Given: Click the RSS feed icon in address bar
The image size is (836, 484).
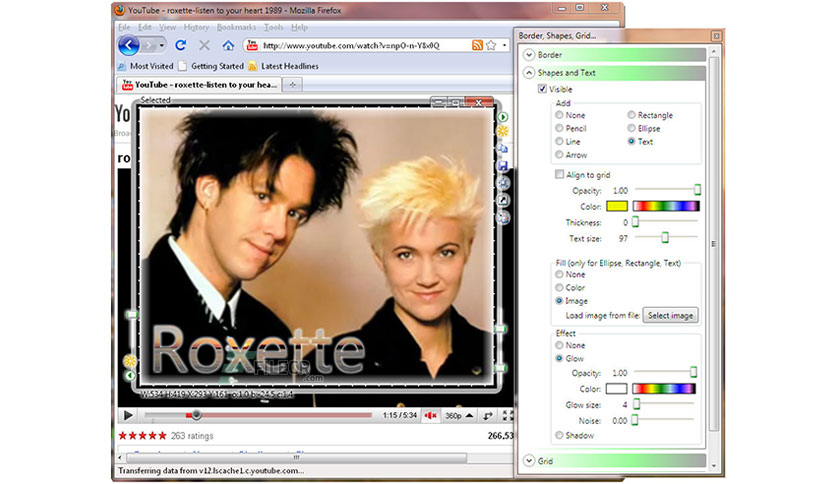Looking at the screenshot, I should [477, 45].
